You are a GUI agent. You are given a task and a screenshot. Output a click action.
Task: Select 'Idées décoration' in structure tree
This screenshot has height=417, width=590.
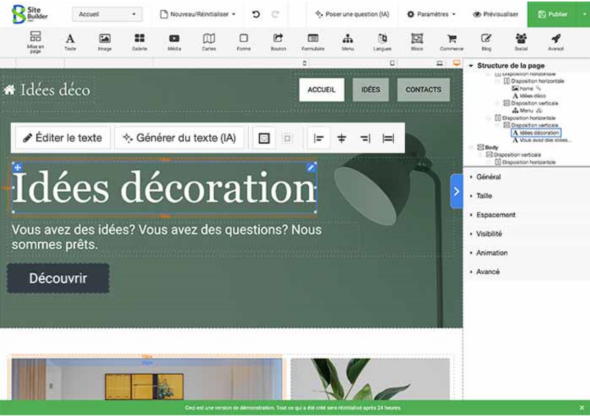pos(536,132)
